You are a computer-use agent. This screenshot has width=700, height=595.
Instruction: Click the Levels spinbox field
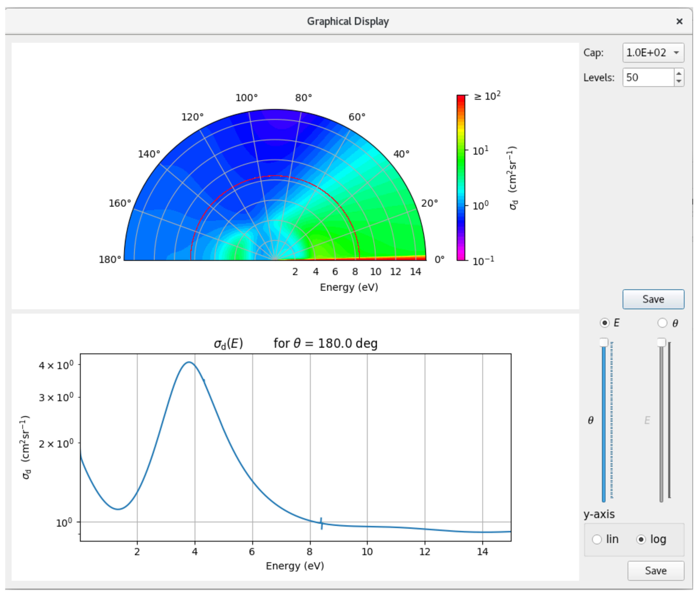pos(647,78)
